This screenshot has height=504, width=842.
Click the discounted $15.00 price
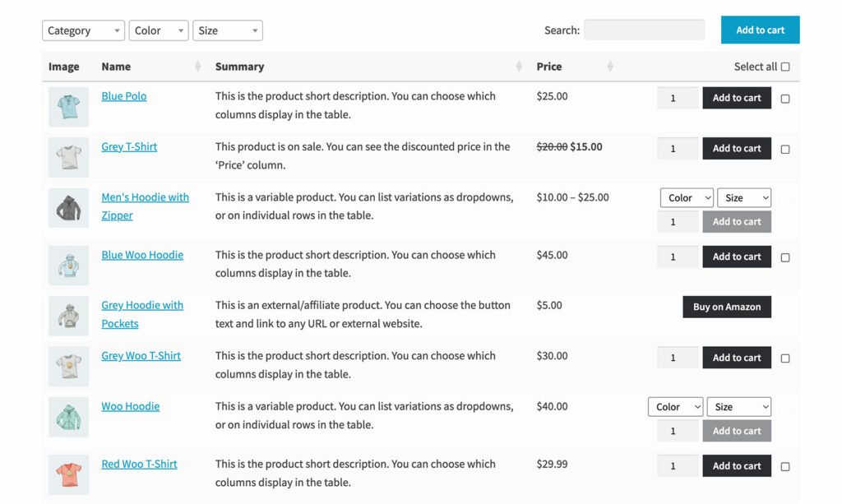[x=585, y=146]
